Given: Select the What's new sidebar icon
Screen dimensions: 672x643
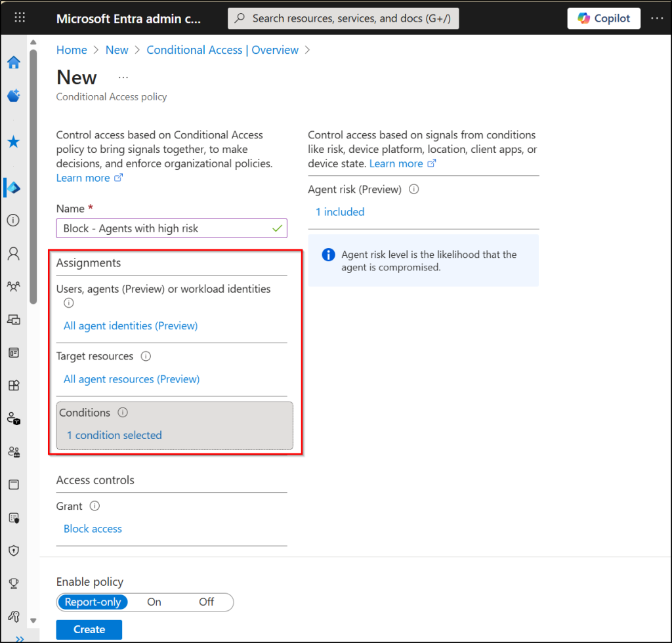Looking at the screenshot, I should pyautogui.click(x=14, y=95).
